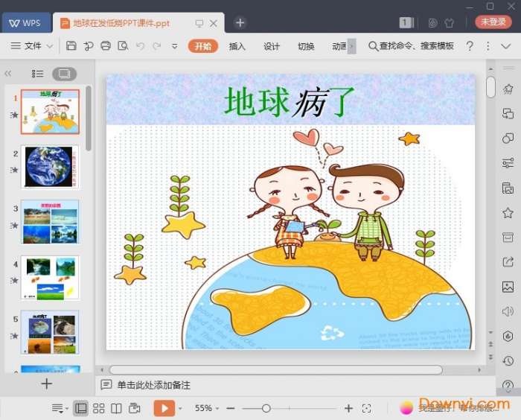Viewport: 521px width, 420px height.
Task: Click the Save floppy disk icon
Action: pos(71,45)
